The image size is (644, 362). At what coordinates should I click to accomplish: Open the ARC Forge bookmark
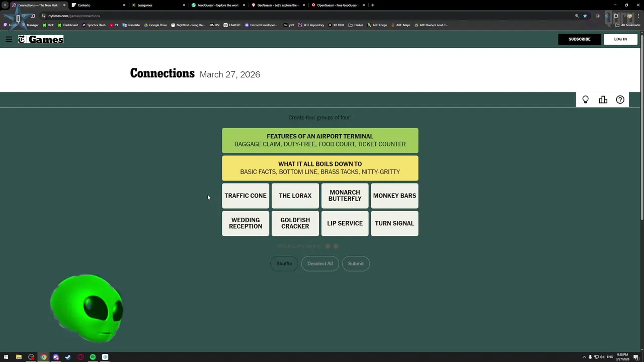click(377, 25)
